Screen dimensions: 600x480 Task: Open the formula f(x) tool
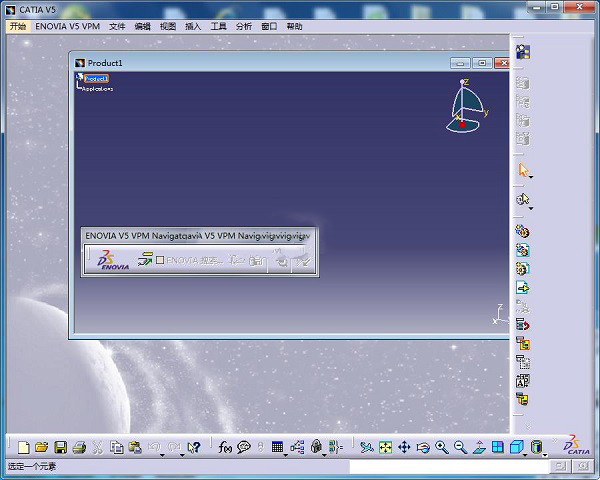click(x=225, y=447)
